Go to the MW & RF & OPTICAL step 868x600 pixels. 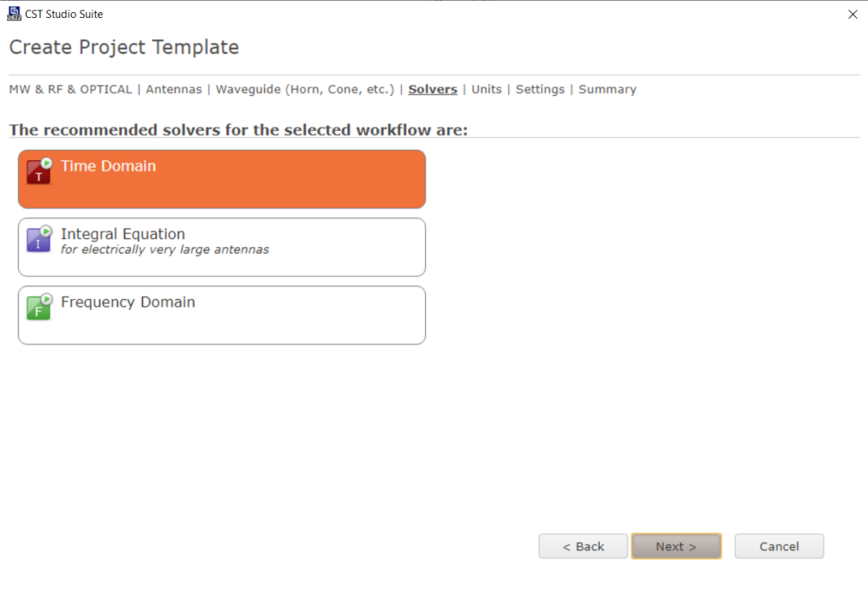[x=71, y=89]
